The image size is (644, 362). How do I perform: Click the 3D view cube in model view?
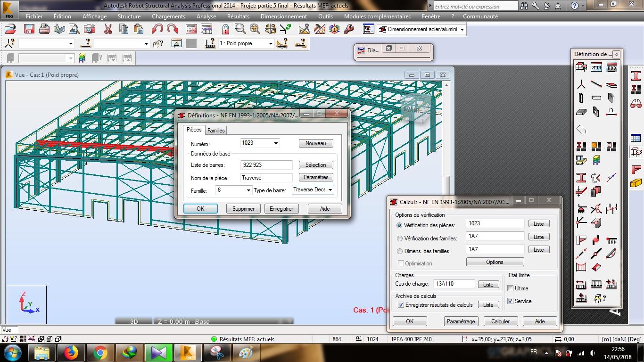tap(415, 107)
